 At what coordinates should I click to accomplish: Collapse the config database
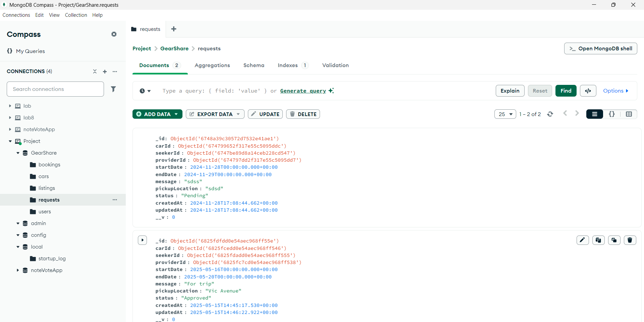pyautogui.click(x=18, y=235)
